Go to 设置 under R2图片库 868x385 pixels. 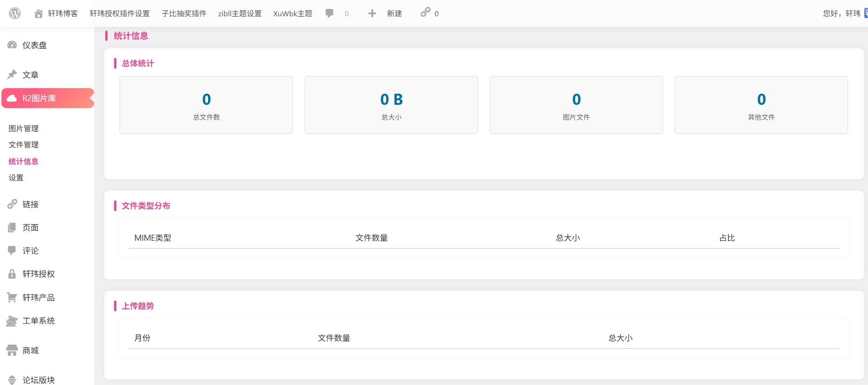click(x=16, y=178)
